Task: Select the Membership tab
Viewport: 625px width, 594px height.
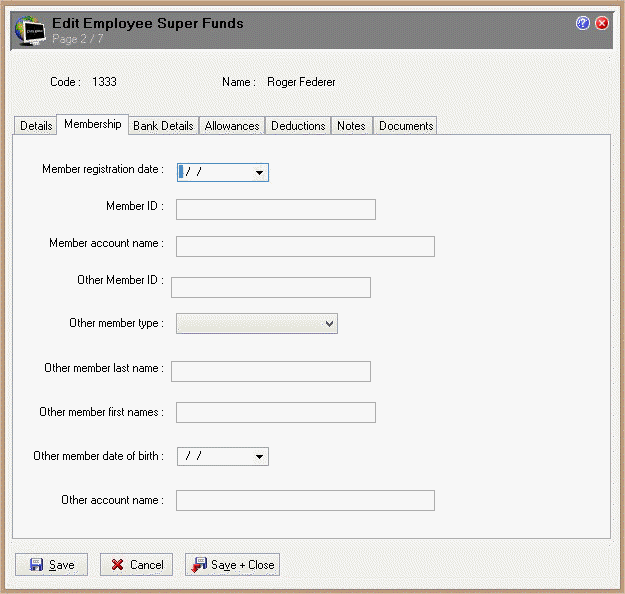Action: pos(92,124)
